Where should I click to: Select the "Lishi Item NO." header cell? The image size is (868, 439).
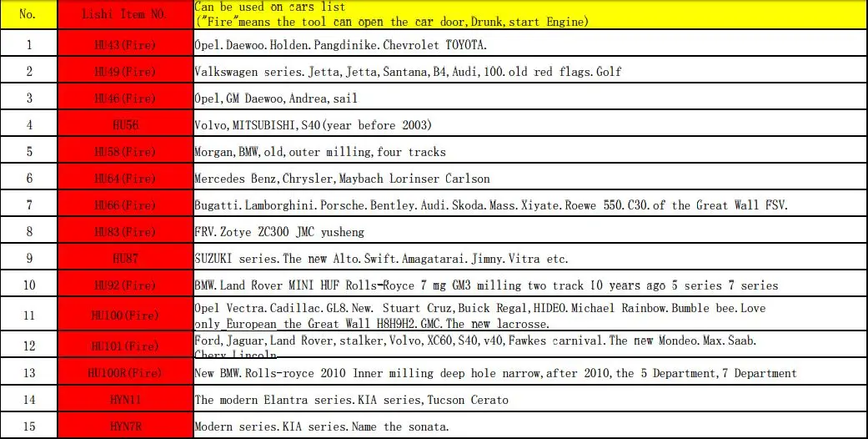tap(125, 14)
